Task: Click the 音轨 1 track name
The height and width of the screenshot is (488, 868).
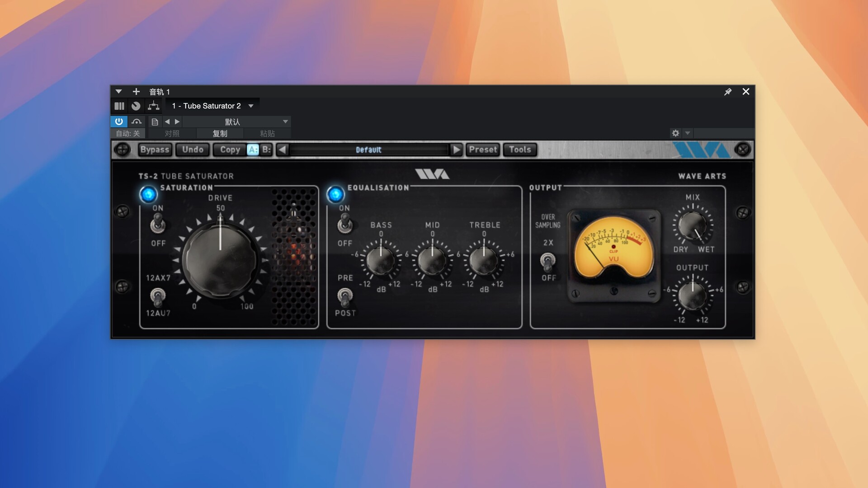Action: 160,92
